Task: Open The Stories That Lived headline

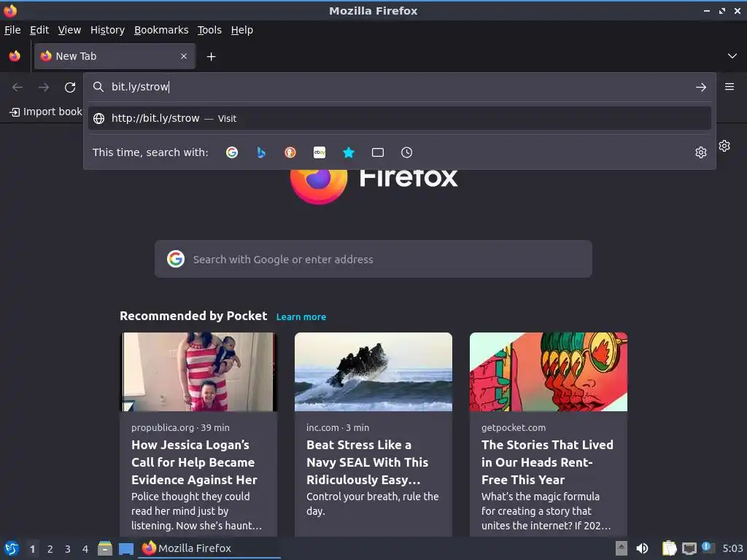Action: click(547, 462)
